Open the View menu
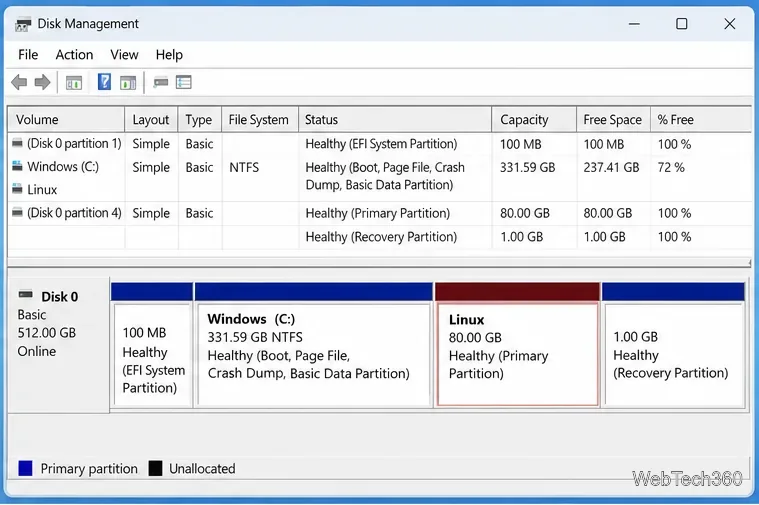759x505 pixels. [124, 55]
